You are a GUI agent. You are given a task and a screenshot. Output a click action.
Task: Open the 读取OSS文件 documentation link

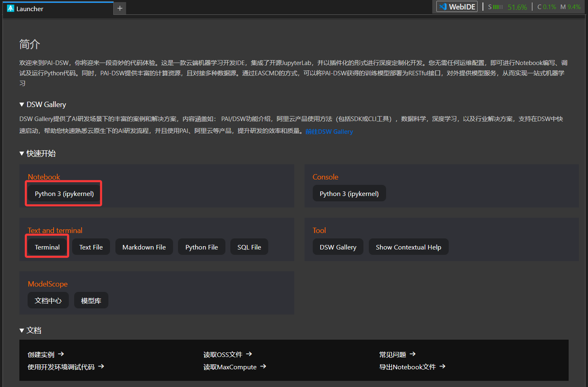tap(223, 354)
